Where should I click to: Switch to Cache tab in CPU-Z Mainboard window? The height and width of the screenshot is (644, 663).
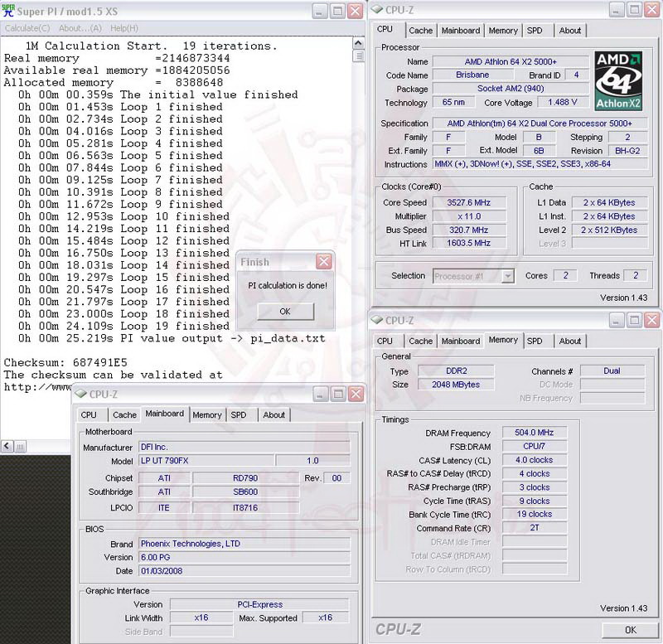coord(125,414)
